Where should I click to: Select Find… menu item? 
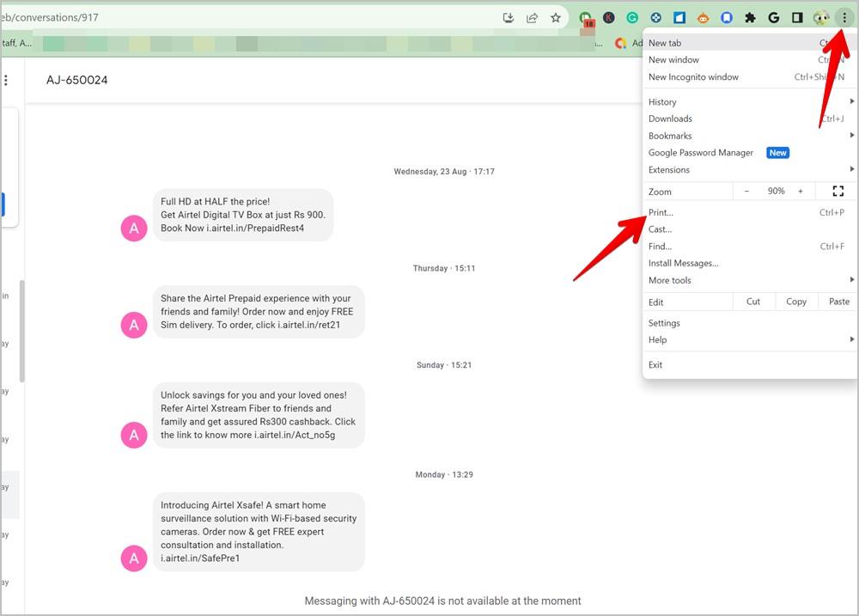[x=750, y=247]
